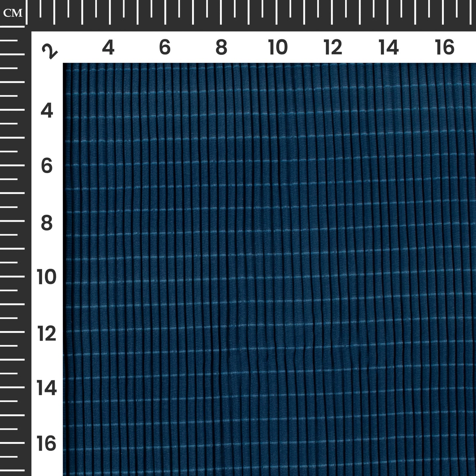The height and width of the screenshot is (476, 476).
Task: Click the 10 on the top ruler
Action: [x=278, y=47]
